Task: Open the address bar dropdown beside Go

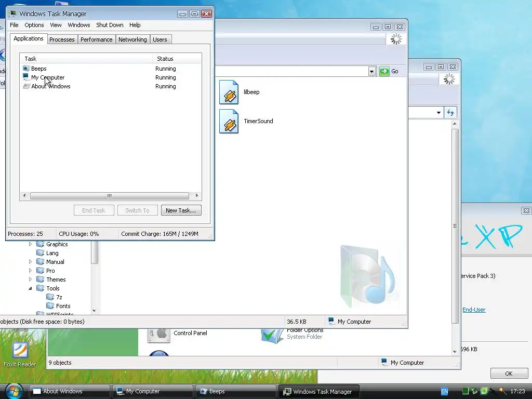Action: (x=371, y=71)
